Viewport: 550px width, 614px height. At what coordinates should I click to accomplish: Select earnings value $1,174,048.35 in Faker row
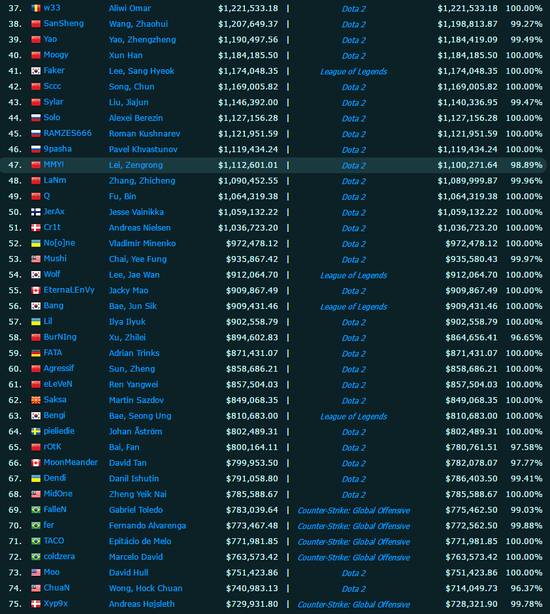pyautogui.click(x=248, y=71)
